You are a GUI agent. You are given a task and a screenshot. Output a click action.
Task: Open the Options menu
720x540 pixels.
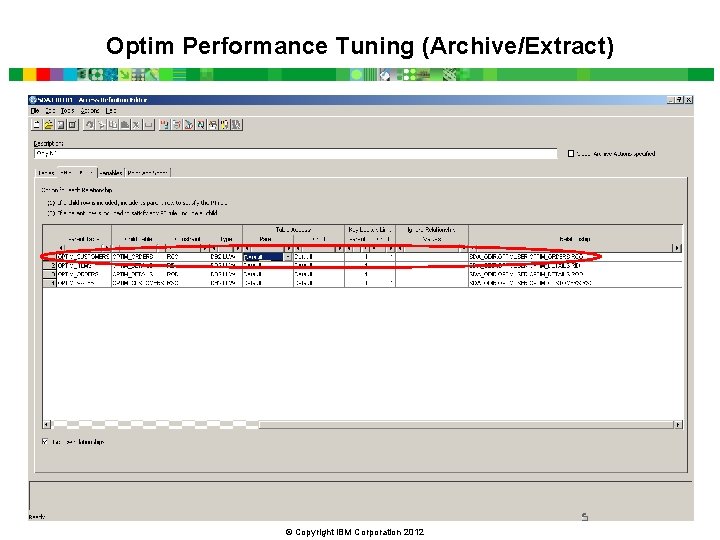(x=90, y=111)
